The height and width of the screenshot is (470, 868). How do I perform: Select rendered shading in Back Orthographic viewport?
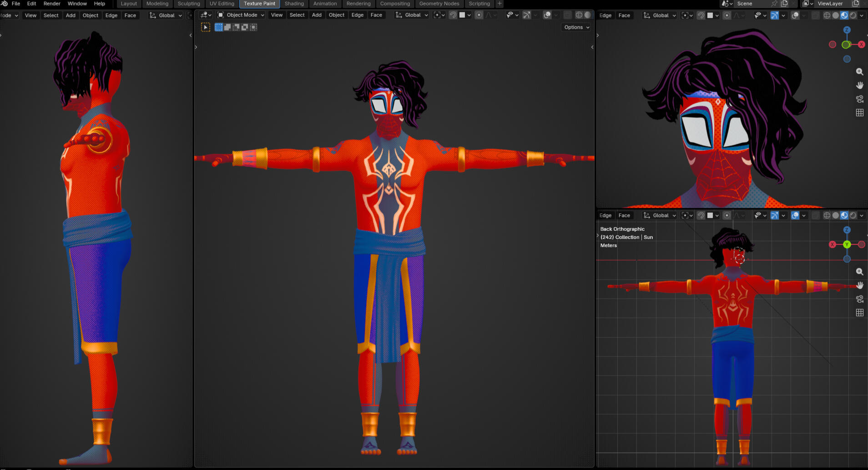(x=853, y=215)
